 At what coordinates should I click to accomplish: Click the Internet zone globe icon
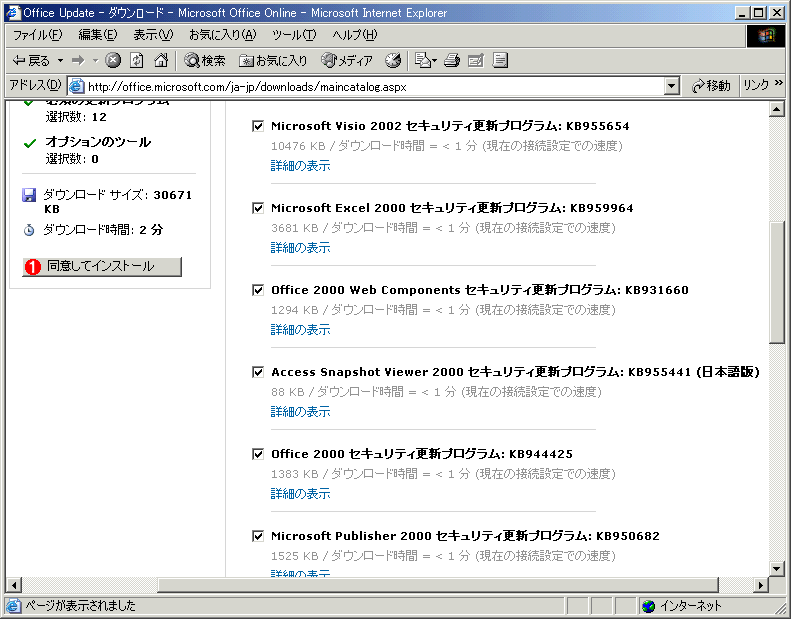(649, 606)
